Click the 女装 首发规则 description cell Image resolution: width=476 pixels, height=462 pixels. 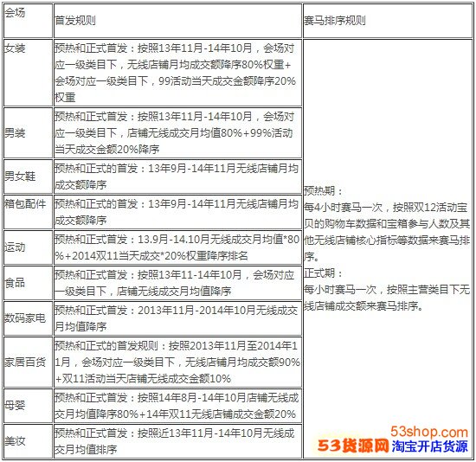[x=177, y=73]
